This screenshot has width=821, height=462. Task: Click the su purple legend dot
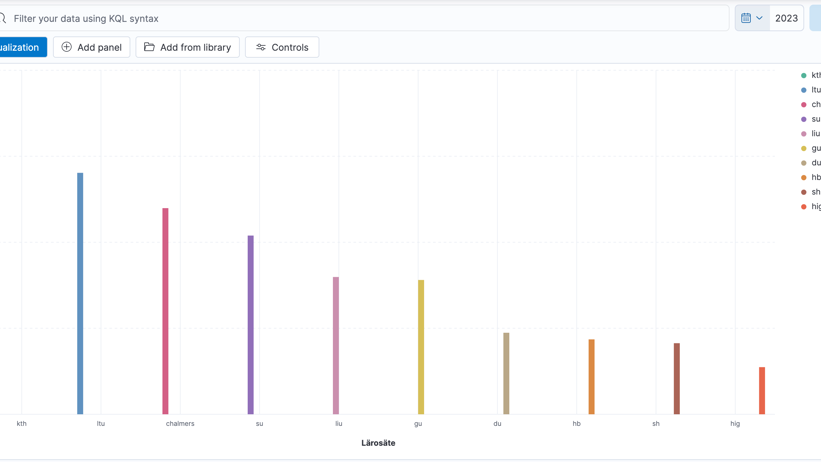tap(804, 119)
